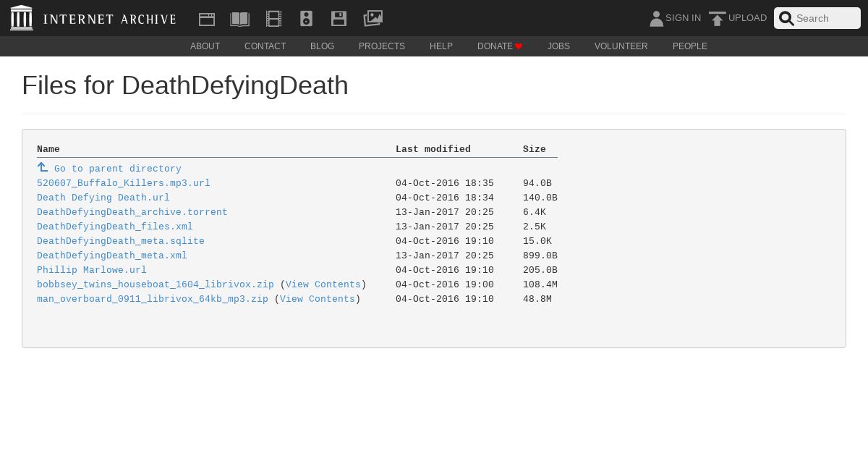Open 520607_Buffalo_Killers.mp3.url file
This screenshot has width=868, height=456.
click(x=124, y=183)
